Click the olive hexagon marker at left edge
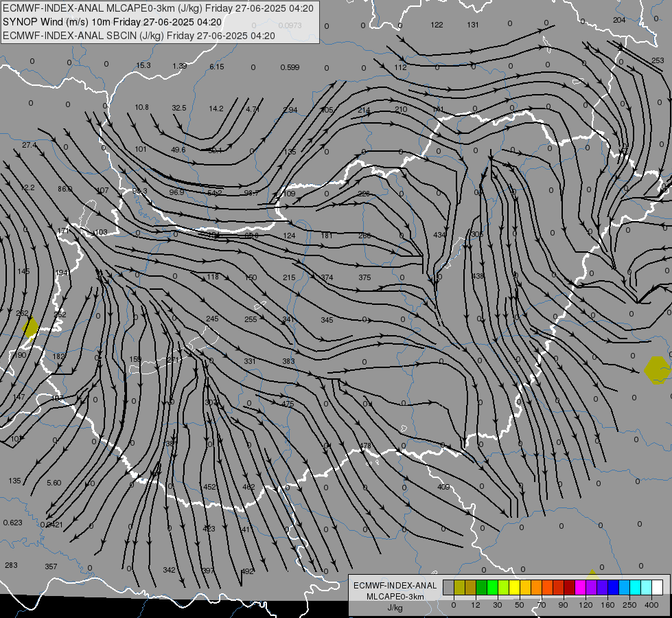 pos(30,328)
